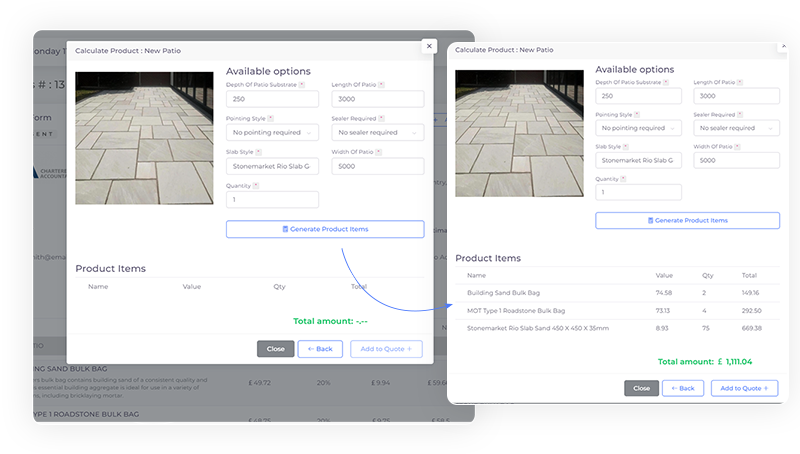Expand Sealer Required dropdown in left dialog

[378, 132]
